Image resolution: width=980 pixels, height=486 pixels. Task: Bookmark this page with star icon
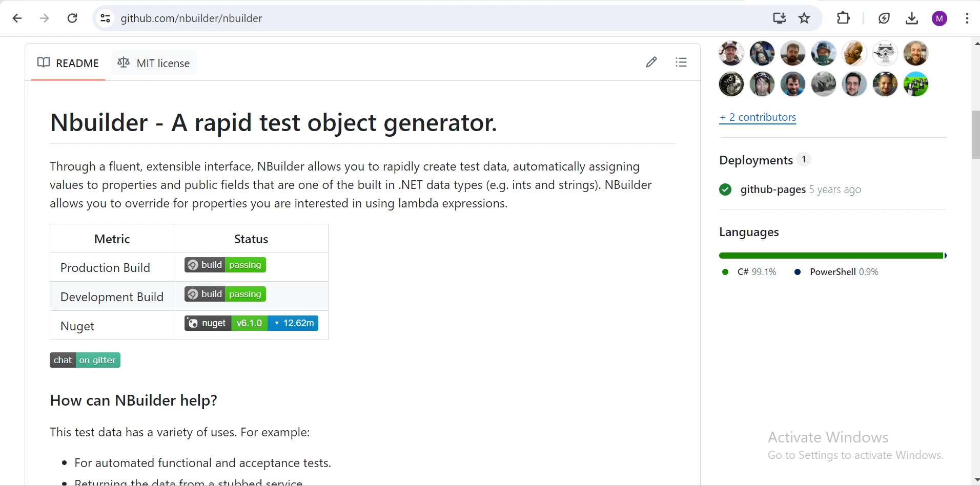pyautogui.click(x=805, y=18)
